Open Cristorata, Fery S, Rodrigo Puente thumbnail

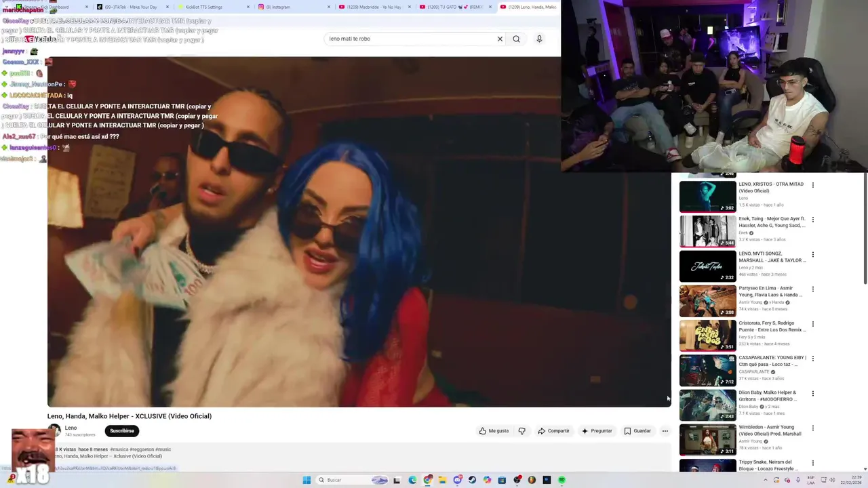pos(707,335)
